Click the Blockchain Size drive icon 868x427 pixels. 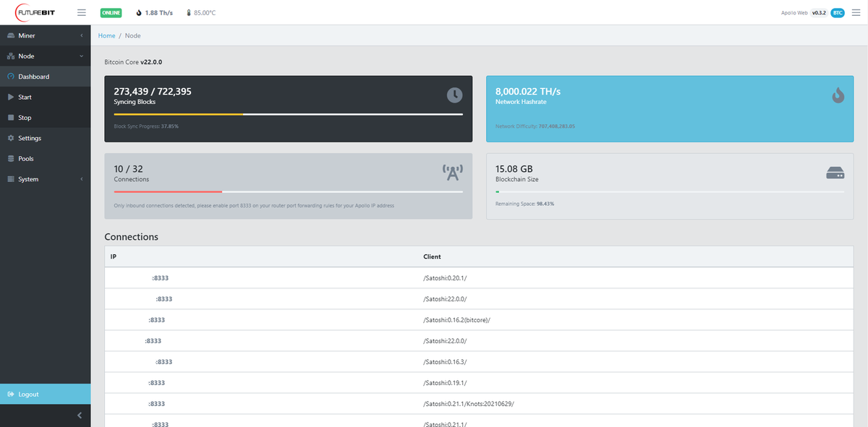pyautogui.click(x=835, y=173)
